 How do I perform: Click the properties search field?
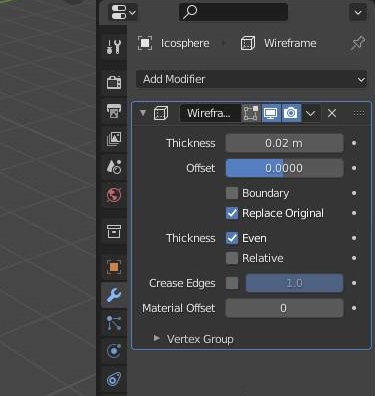click(x=233, y=12)
